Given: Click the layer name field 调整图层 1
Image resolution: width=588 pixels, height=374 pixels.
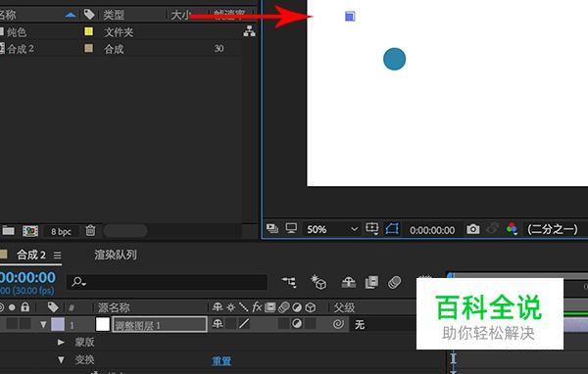Looking at the screenshot, I should (160, 324).
